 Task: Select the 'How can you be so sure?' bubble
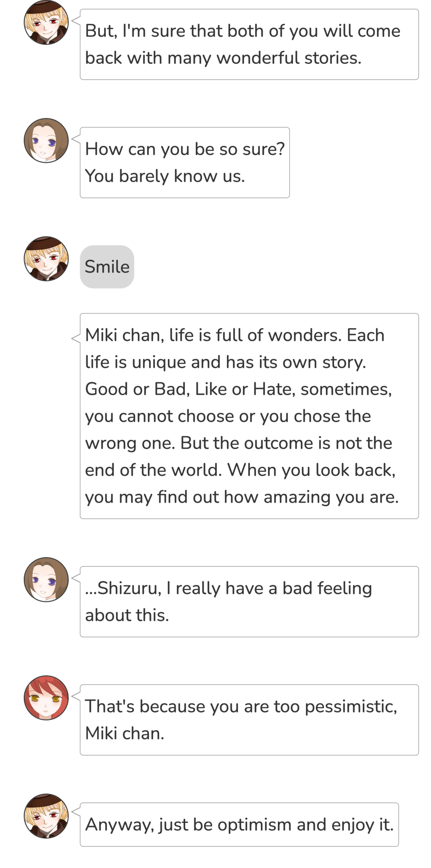(184, 162)
